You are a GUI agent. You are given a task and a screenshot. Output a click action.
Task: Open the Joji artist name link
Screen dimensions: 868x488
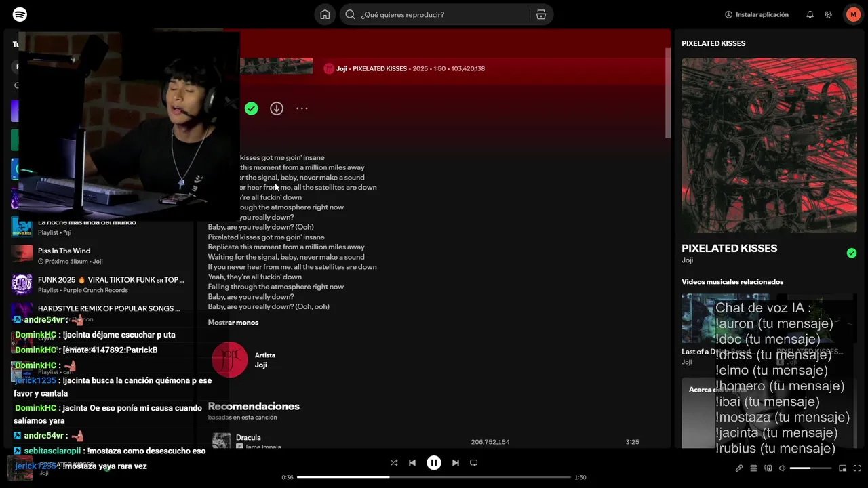[x=261, y=365]
